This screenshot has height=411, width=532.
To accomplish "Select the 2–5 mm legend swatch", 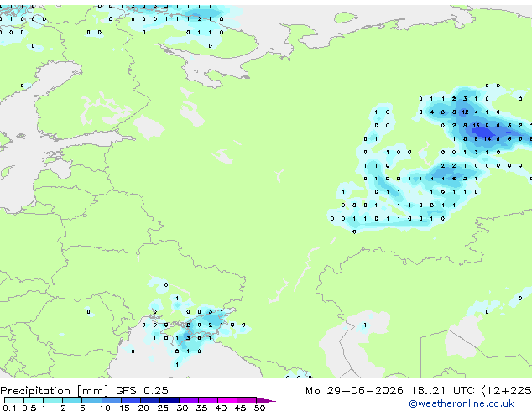I will pos(72,400).
